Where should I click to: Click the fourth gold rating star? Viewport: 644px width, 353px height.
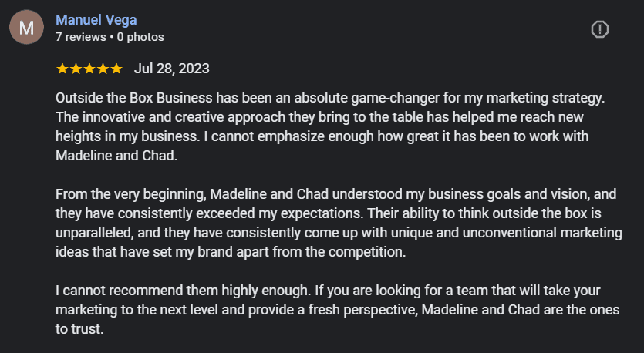[103, 69]
